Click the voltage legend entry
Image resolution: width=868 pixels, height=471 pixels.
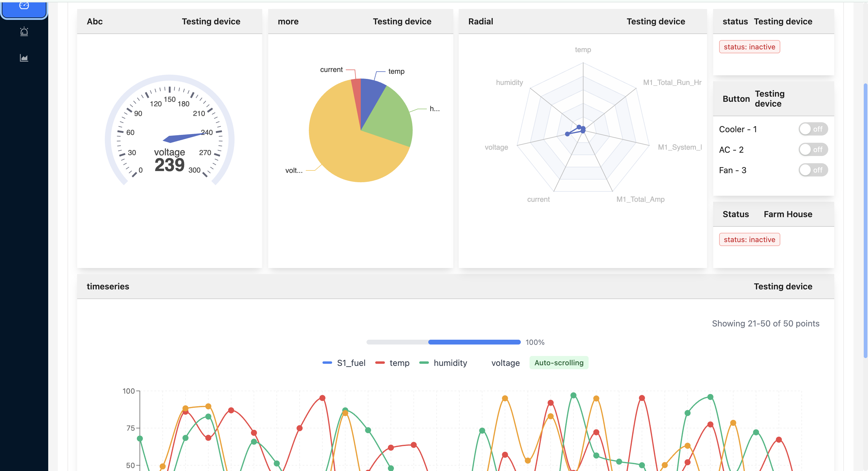point(505,363)
